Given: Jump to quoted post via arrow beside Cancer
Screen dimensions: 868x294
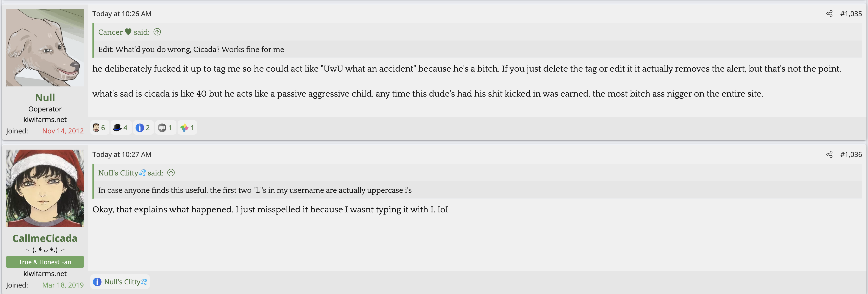Looking at the screenshot, I should tap(157, 32).
